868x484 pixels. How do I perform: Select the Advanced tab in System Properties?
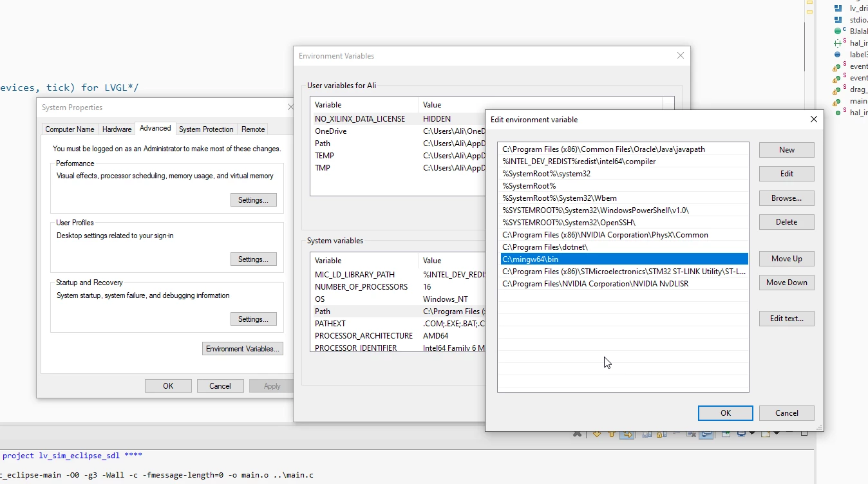pyautogui.click(x=155, y=128)
